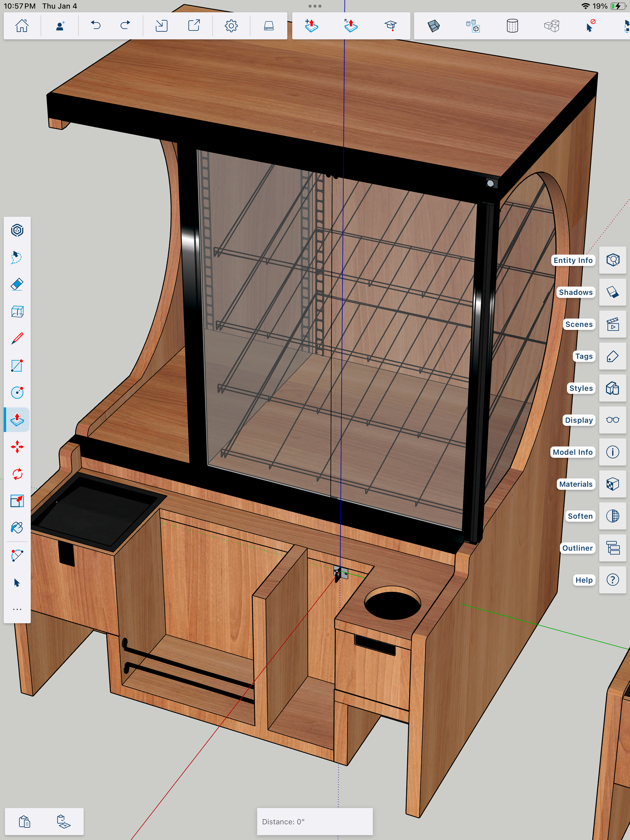Tap the Distance measurement field
630x840 pixels.
[315, 821]
